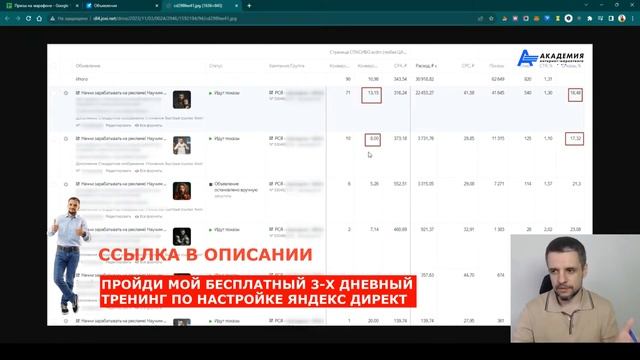
Task: Click the impressions value 41 645
Action: click(498, 93)
